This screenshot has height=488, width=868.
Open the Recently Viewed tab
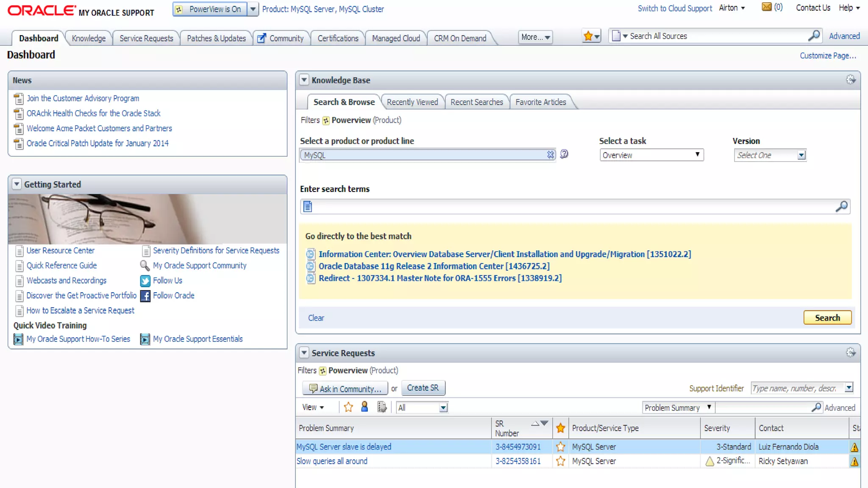click(x=412, y=102)
